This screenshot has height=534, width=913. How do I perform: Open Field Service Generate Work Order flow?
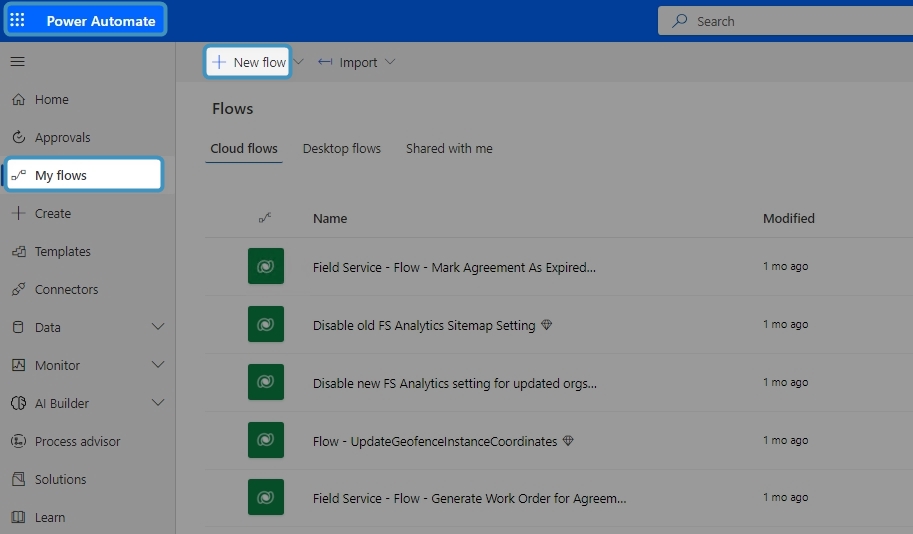coord(469,498)
